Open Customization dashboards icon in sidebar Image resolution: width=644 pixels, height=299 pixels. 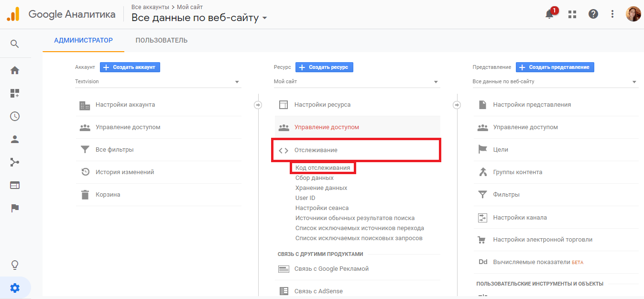15,93
